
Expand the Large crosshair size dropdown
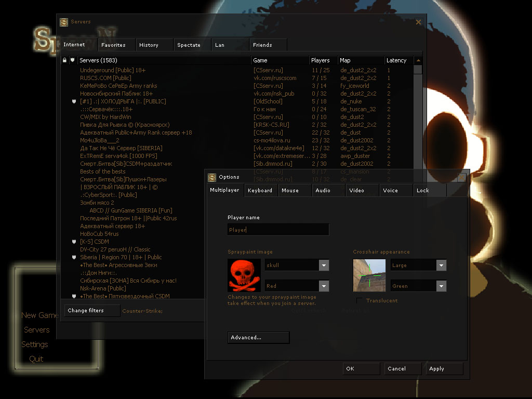[441, 265]
